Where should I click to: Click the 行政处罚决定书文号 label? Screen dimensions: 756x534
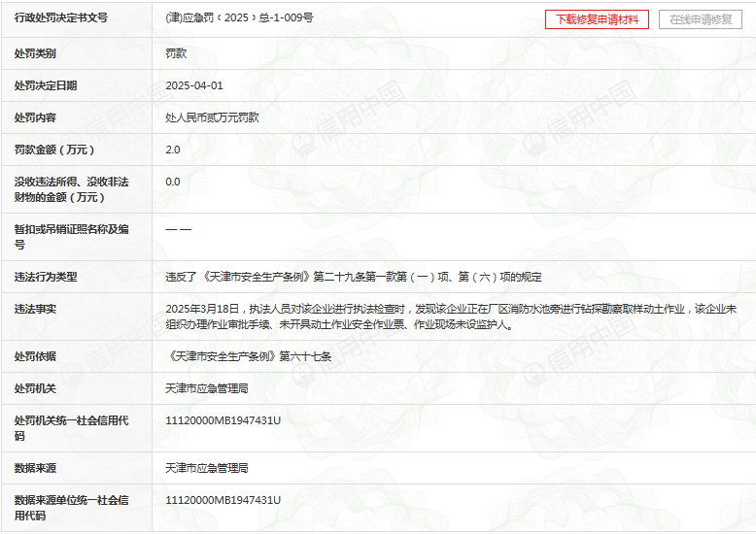[x=61, y=18]
